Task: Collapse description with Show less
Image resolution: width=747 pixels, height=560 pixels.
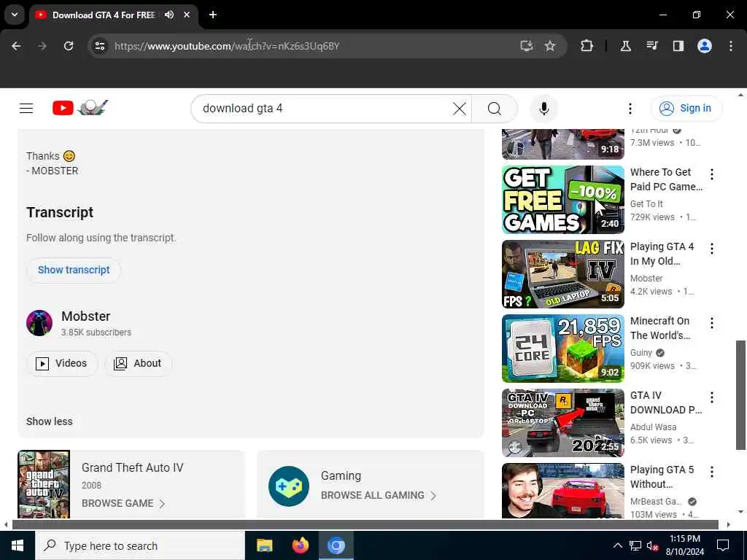Action: pos(50,421)
